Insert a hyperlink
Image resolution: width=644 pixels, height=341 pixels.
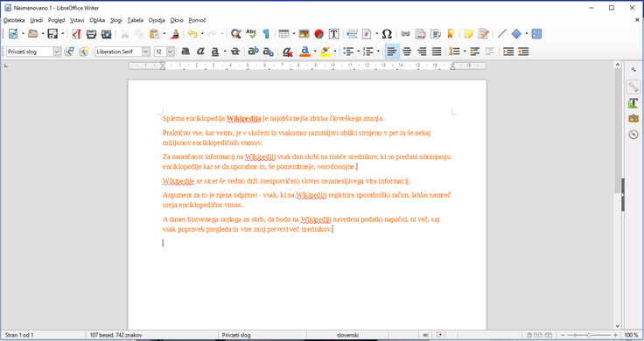coord(405,33)
